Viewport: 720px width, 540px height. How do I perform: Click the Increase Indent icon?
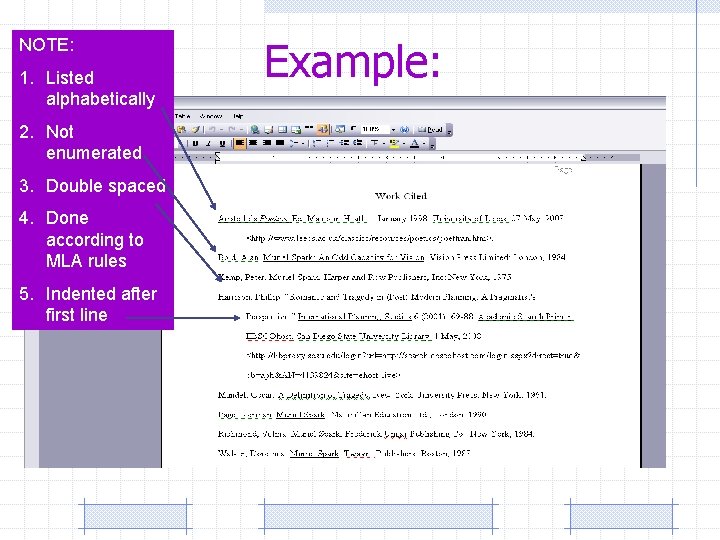pyautogui.click(x=358, y=143)
